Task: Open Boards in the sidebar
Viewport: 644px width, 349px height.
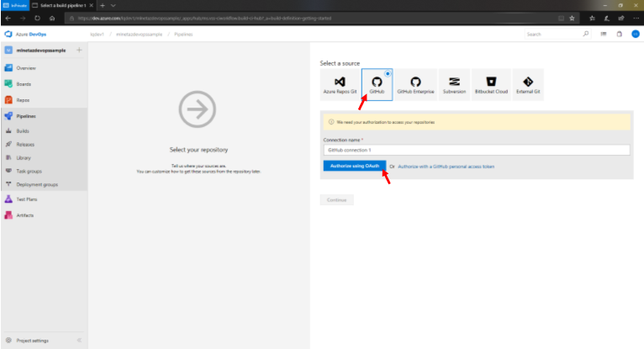Action: coord(25,83)
